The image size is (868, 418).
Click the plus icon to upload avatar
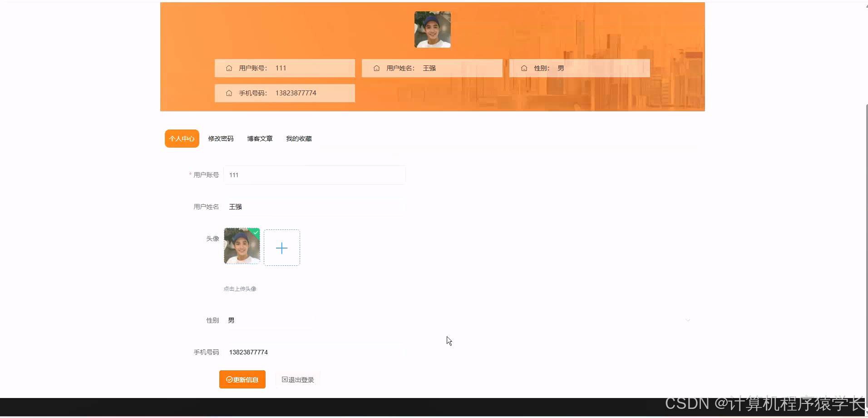pyautogui.click(x=282, y=248)
